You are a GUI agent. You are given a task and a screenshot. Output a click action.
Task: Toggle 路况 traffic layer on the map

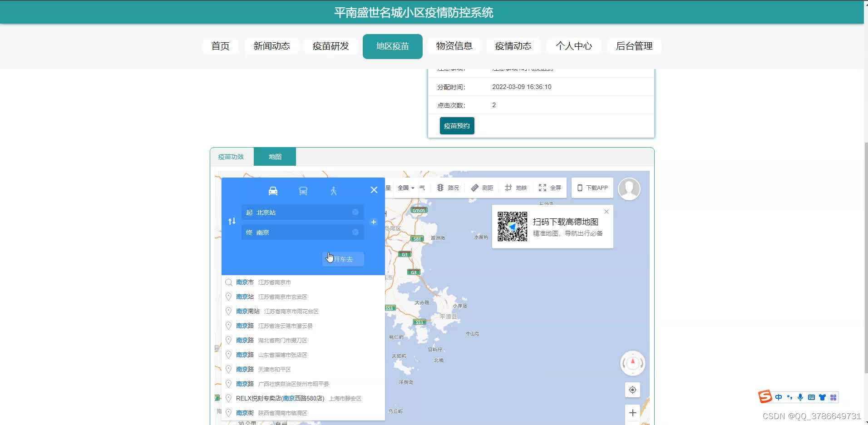(448, 188)
